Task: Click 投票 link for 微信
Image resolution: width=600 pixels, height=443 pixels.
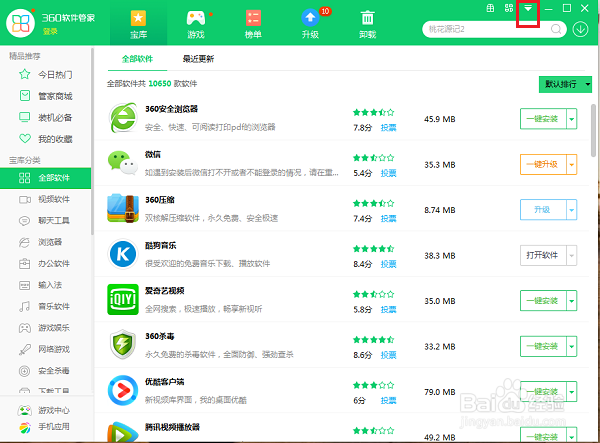Action: [388, 173]
